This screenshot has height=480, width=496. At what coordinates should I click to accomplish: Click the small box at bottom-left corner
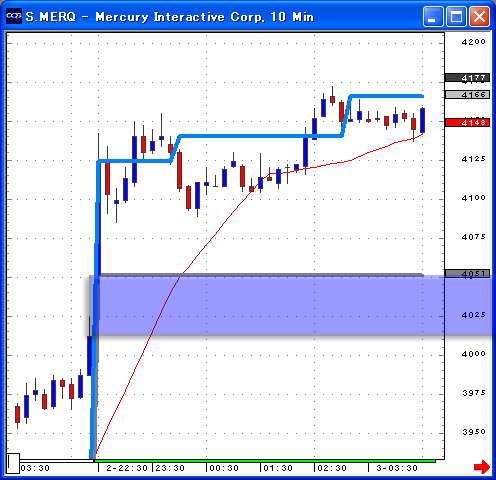pyautogui.click(x=13, y=463)
